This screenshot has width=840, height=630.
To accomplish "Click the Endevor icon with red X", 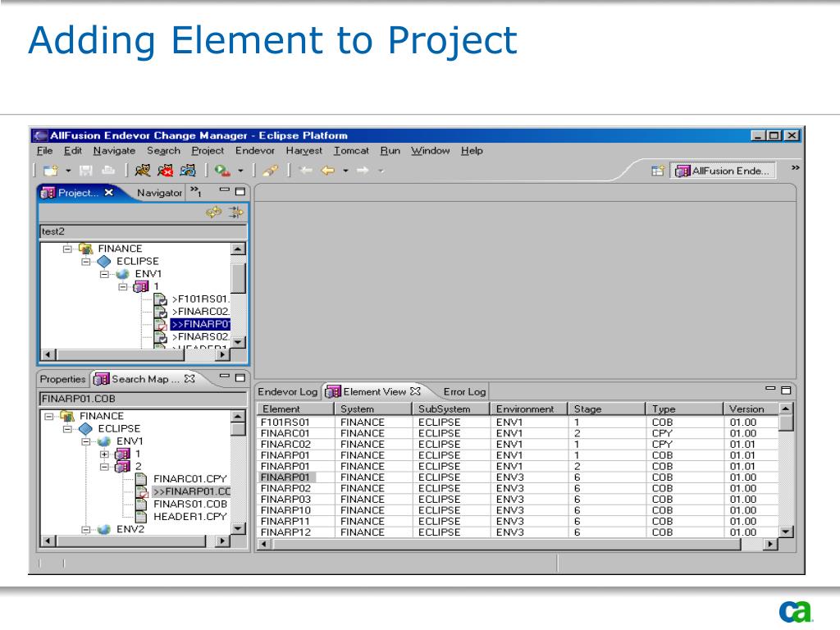I will [165, 171].
